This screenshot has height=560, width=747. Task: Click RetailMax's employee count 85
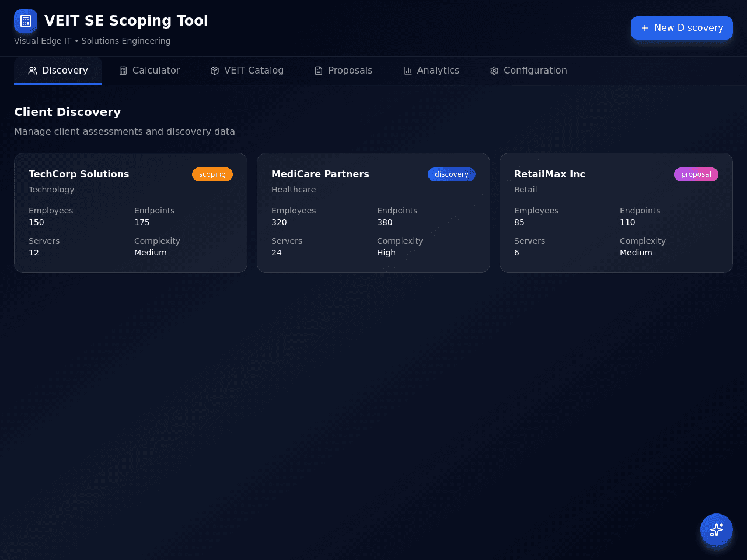click(519, 222)
